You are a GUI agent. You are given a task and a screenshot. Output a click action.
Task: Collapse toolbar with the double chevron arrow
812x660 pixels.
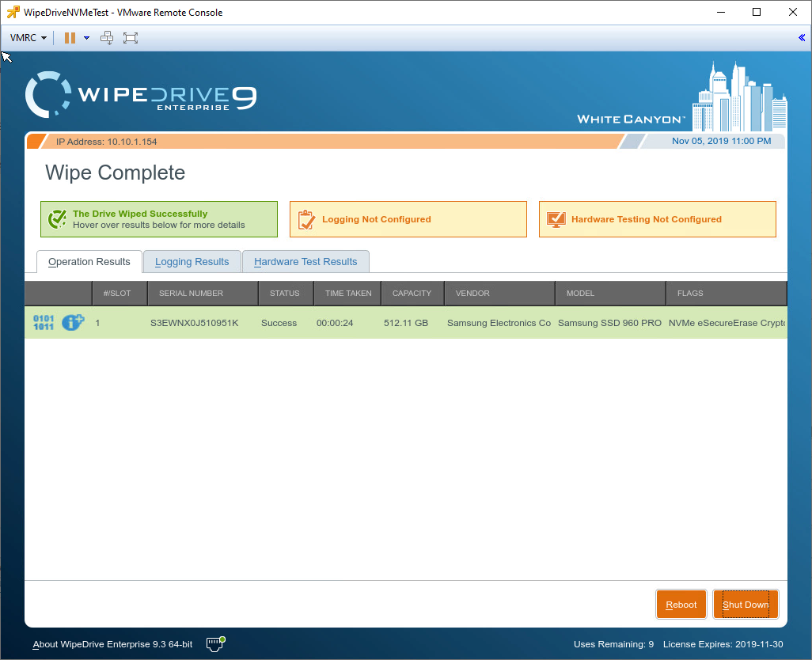802,37
